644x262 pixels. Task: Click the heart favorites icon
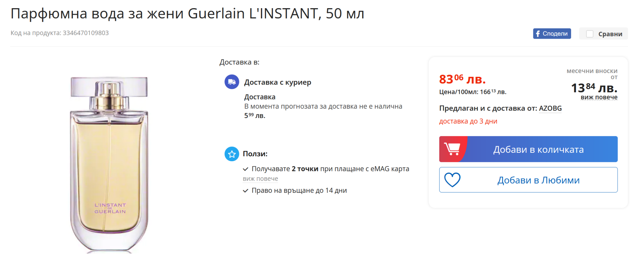[x=452, y=180]
